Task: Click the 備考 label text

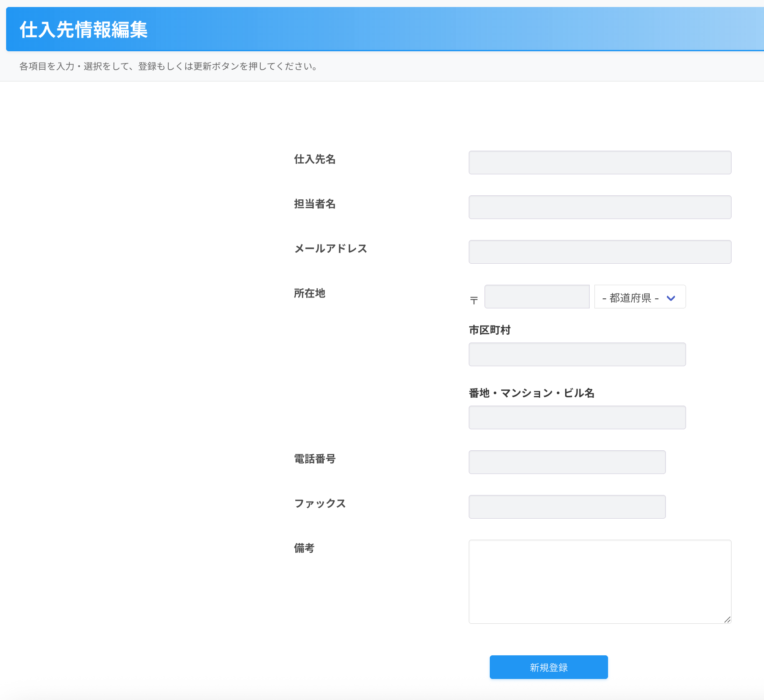Action: coord(304,548)
